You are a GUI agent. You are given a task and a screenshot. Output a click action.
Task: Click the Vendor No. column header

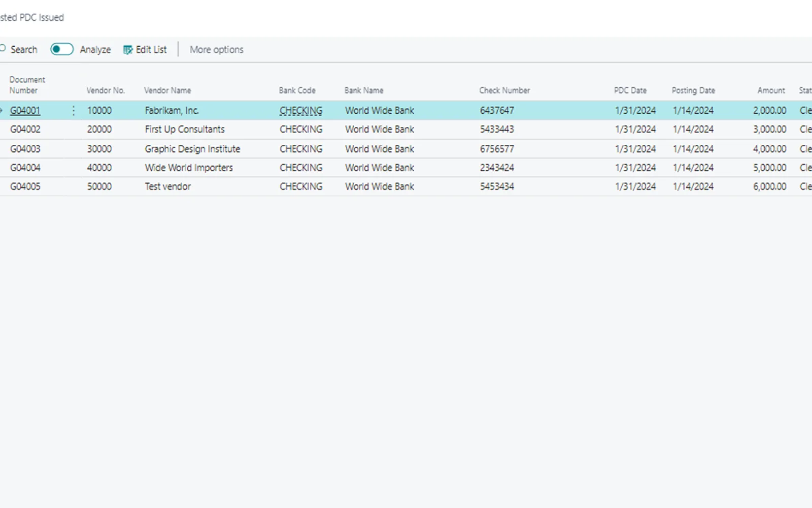(106, 90)
